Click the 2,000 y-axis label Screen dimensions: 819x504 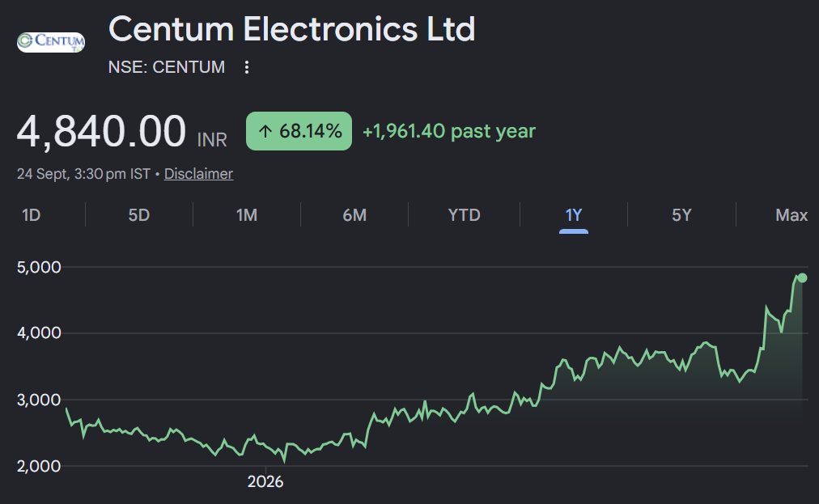(x=39, y=466)
